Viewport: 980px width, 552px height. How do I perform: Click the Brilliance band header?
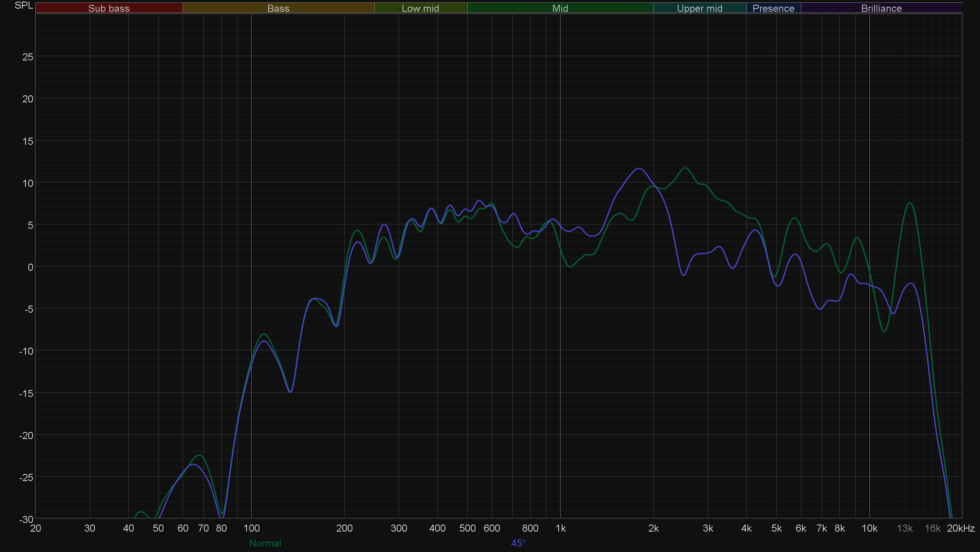881,8
